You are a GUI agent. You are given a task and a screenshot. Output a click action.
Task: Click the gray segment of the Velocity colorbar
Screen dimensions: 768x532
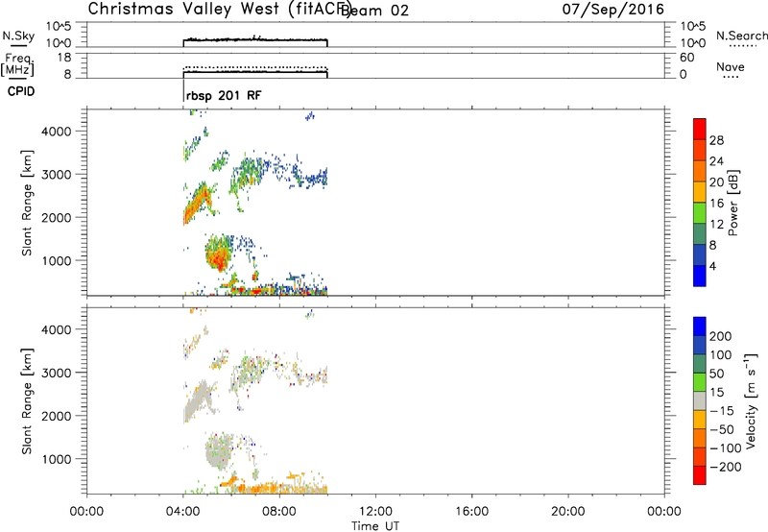[x=700, y=400]
